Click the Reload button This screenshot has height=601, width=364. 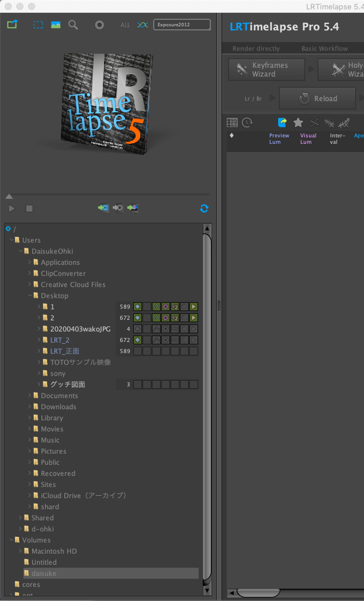pyautogui.click(x=318, y=98)
